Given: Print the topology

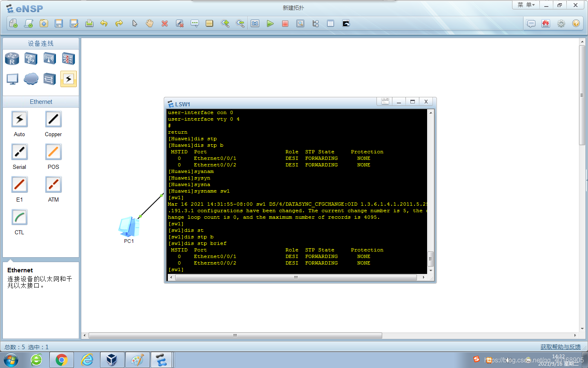Looking at the screenshot, I should click(89, 23).
